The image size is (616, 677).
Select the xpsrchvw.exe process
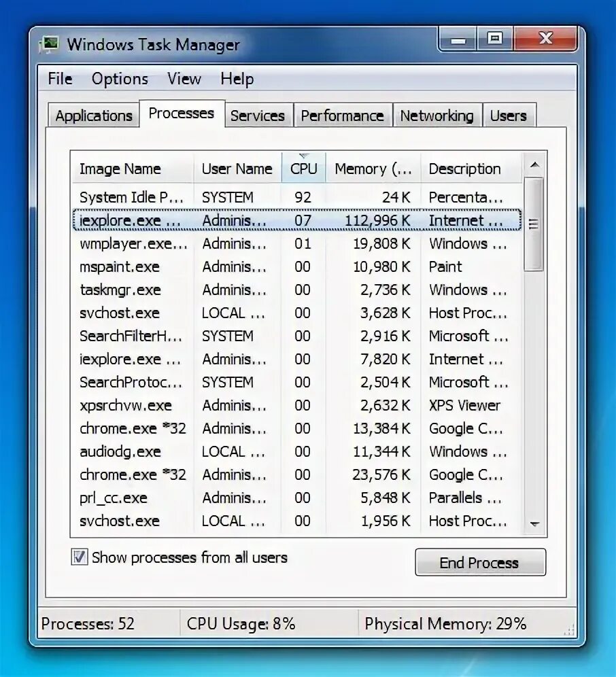pos(296,405)
